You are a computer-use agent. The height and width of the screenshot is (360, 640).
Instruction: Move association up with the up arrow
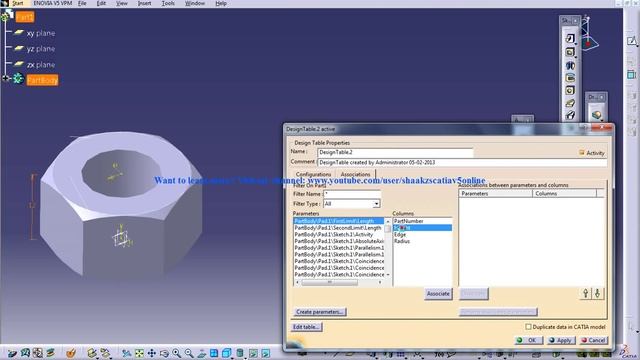coord(585,293)
